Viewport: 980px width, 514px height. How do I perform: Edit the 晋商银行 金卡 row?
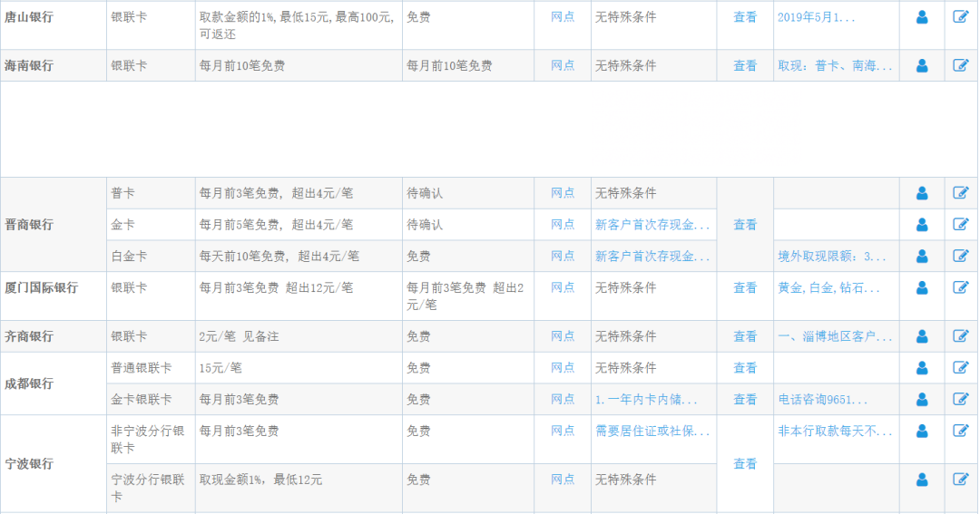(961, 224)
